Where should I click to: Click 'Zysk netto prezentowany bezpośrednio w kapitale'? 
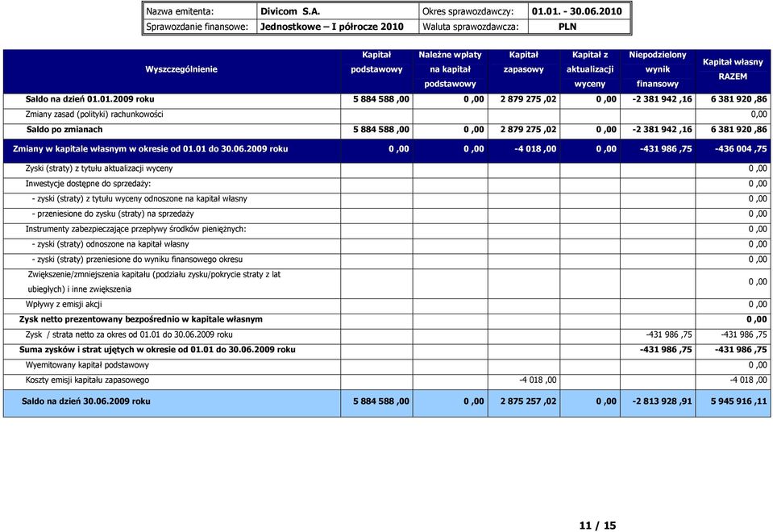141,319
